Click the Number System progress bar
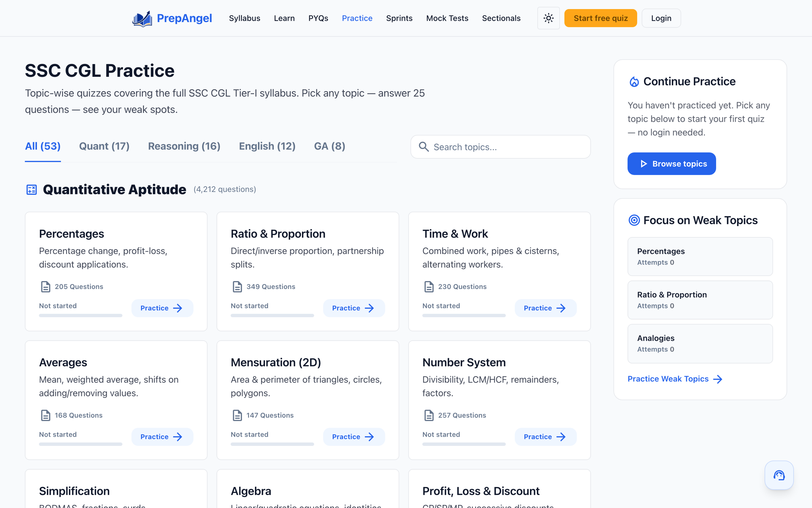The width and height of the screenshot is (812, 508). coord(464,444)
